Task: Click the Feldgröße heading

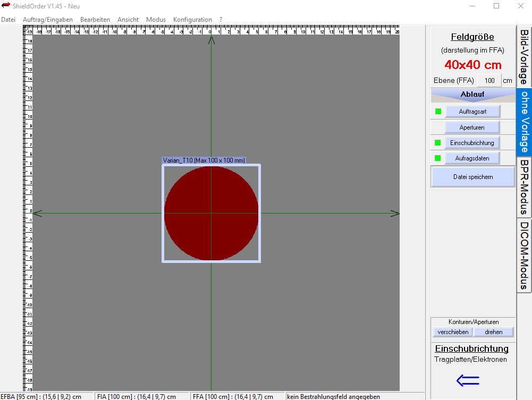Action: pos(472,37)
